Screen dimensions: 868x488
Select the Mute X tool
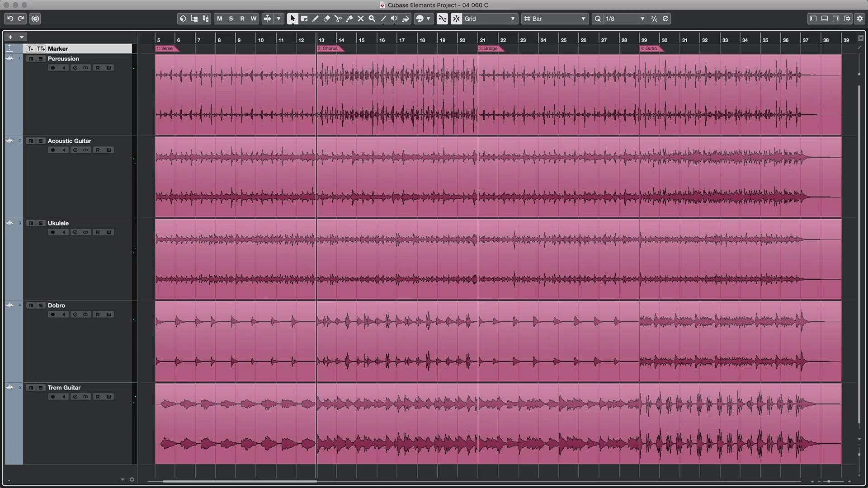[x=360, y=19]
